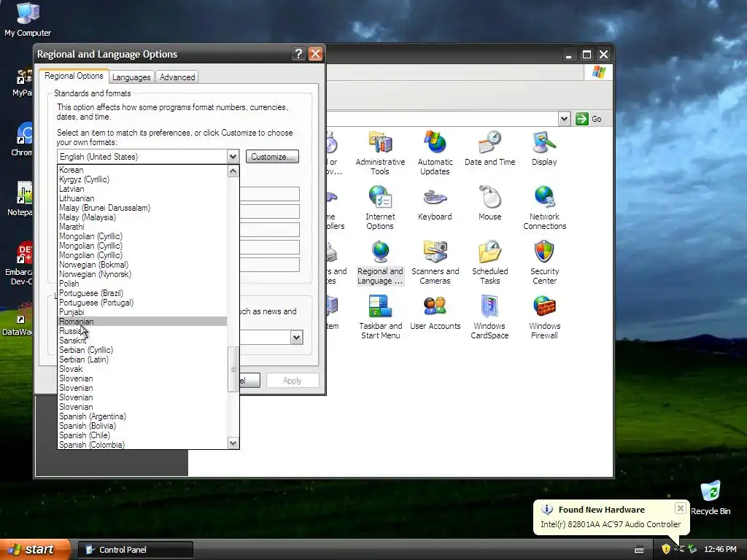Image resolution: width=747 pixels, height=560 pixels.
Task: Click the language list scroll up arrow
Action: [x=233, y=171]
